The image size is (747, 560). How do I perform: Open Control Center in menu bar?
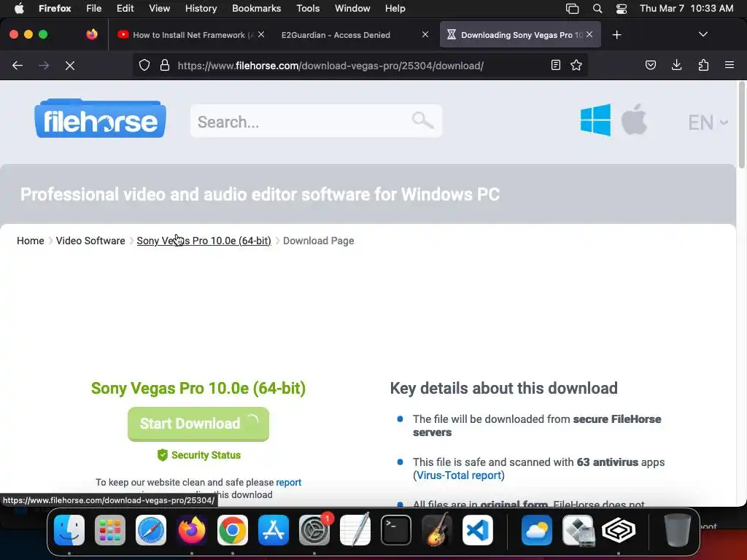click(x=622, y=8)
